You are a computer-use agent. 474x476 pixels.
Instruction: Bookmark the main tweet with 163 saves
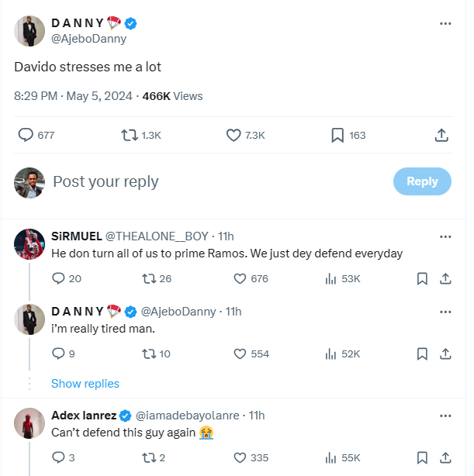click(337, 135)
